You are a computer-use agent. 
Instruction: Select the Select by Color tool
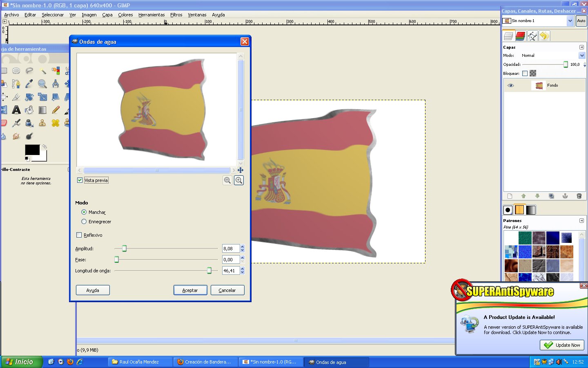point(56,70)
